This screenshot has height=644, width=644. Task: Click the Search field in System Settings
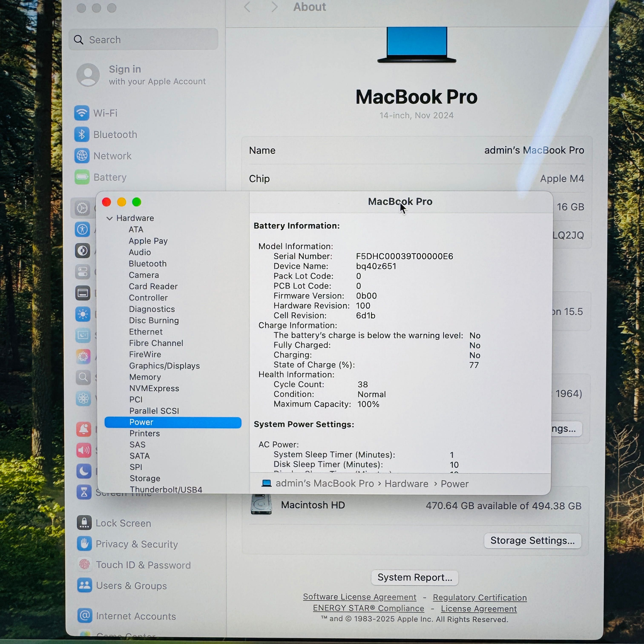[x=143, y=39]
